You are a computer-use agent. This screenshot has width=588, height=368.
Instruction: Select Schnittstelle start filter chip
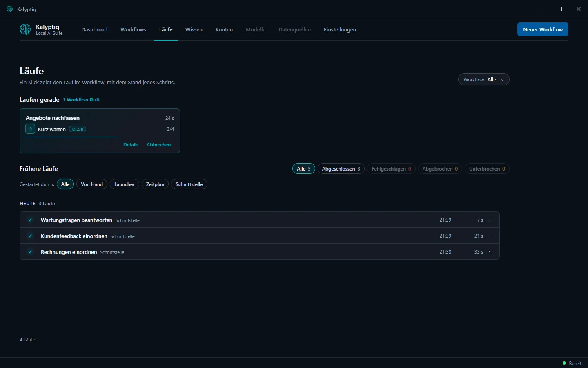click(189, 184)
